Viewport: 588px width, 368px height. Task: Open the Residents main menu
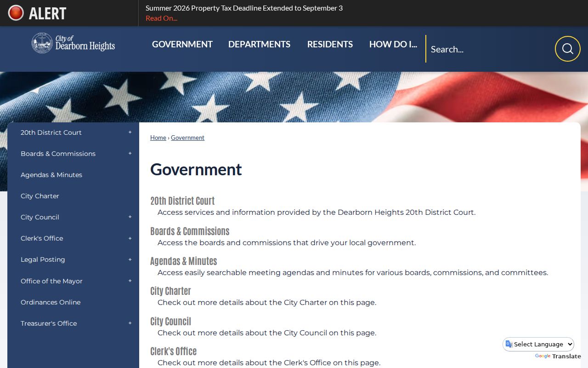click(x=330, y=44)
